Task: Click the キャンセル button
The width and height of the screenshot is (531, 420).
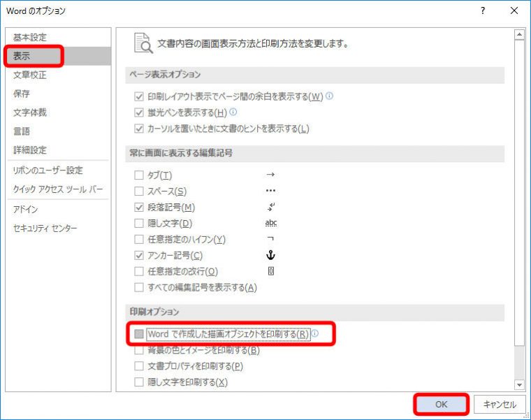Action: [500, 405]
